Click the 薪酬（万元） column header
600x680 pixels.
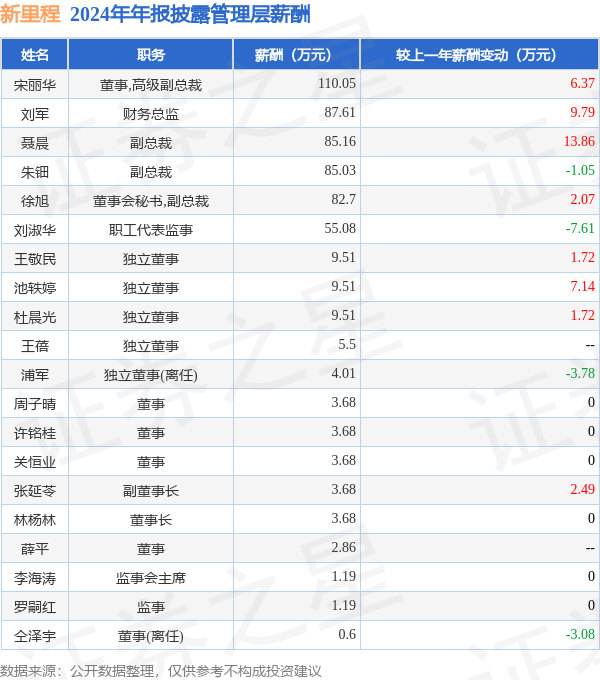(x=297, y=55)
